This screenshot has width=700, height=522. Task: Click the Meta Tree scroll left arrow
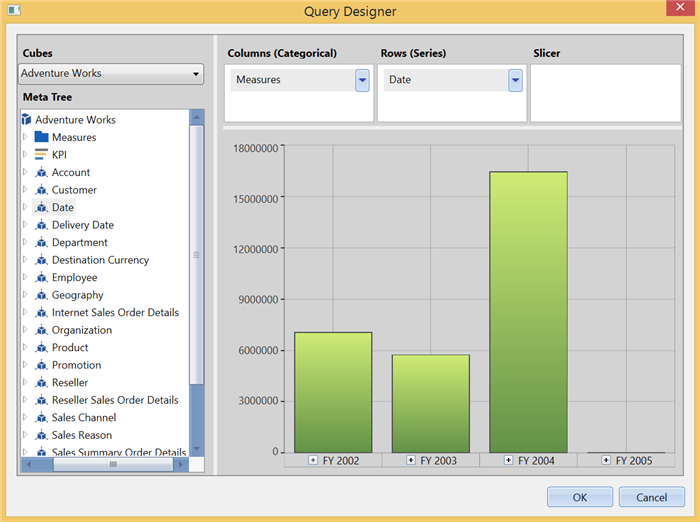tap(29, 464)
